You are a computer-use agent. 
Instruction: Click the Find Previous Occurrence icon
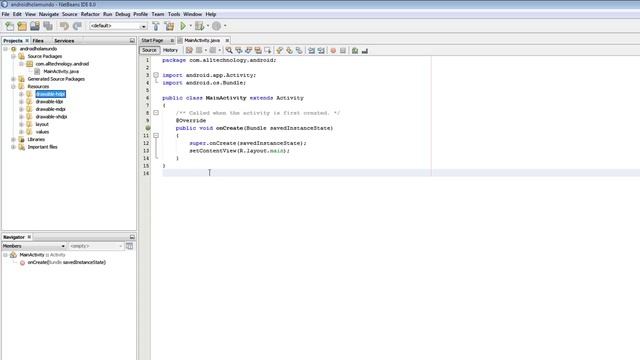pos(238,50)
